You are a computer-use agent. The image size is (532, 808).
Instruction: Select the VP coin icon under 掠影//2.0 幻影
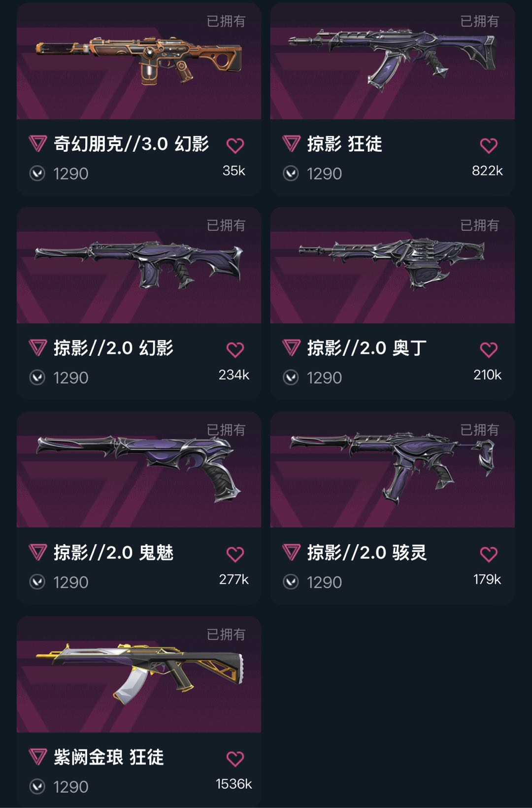[x=37, y=378]
